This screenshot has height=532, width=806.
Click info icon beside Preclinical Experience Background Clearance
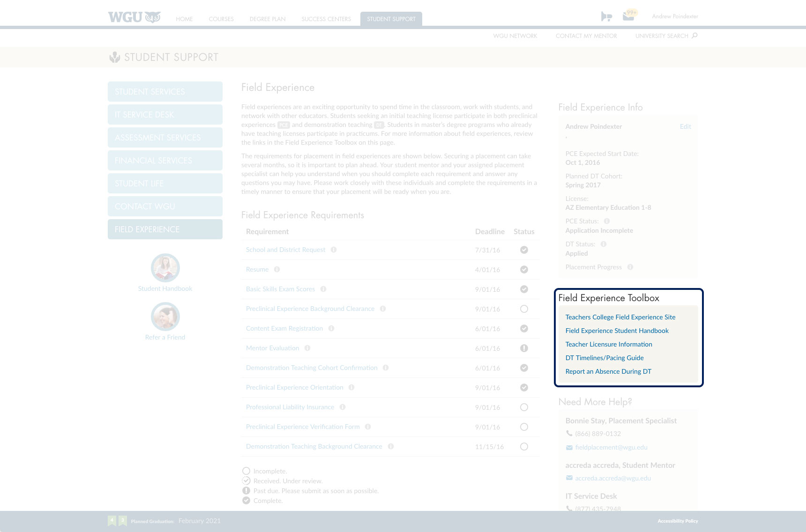point(383,309)
